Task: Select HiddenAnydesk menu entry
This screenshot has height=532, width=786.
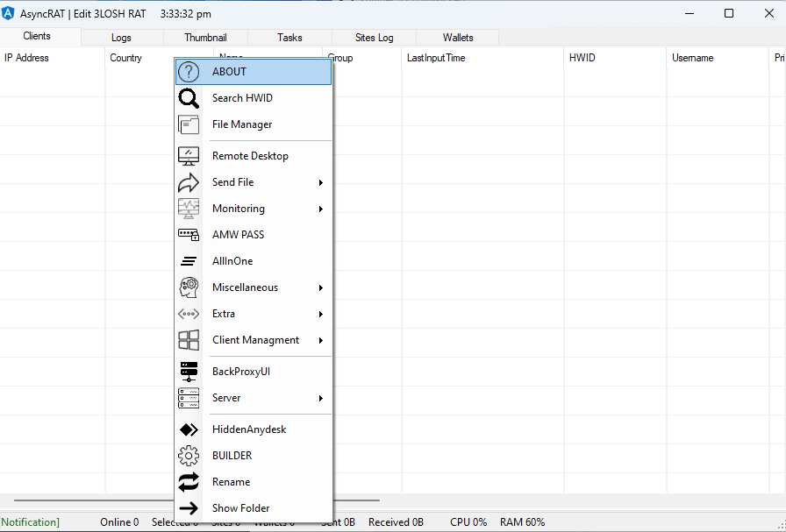Action: (x=254, y=429)
